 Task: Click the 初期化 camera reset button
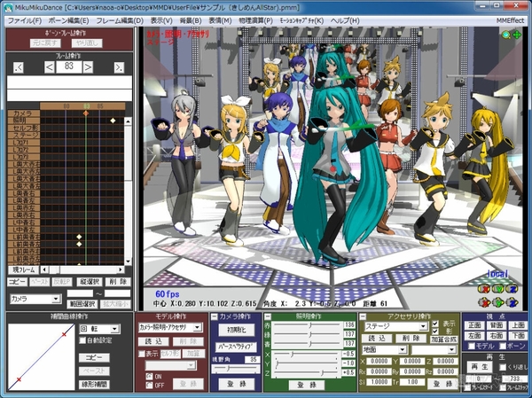point(237,330)
